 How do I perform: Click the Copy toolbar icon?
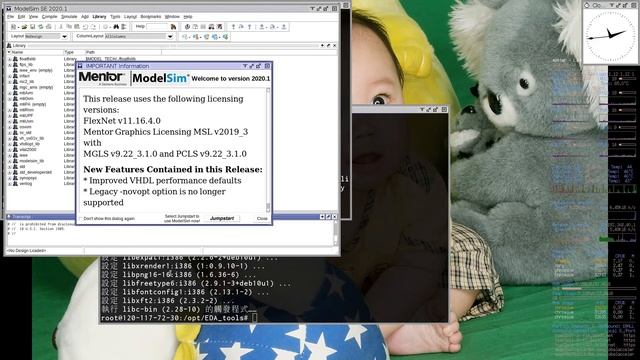pyautogui.click(x=69, y=27)
